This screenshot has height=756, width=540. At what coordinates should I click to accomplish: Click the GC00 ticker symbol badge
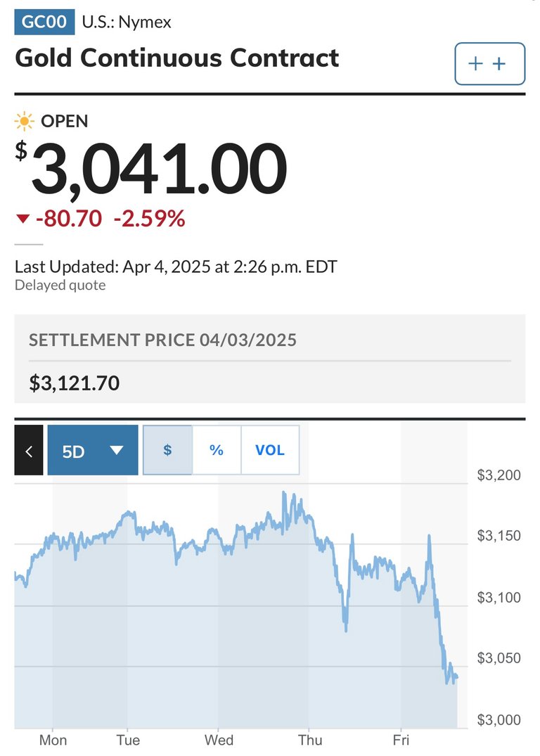point(44,23)
